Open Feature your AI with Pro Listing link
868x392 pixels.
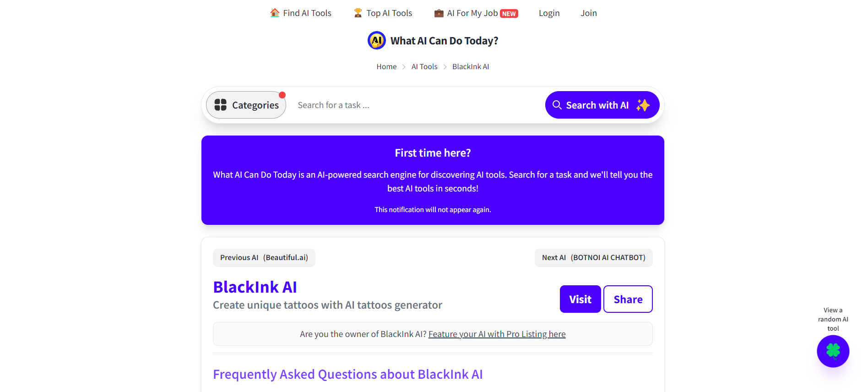point(497,334)
